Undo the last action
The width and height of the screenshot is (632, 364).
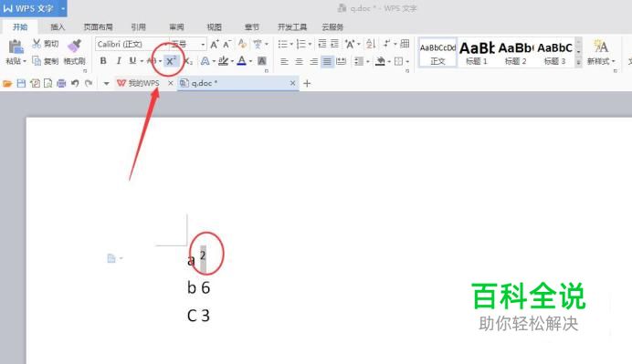75,83
